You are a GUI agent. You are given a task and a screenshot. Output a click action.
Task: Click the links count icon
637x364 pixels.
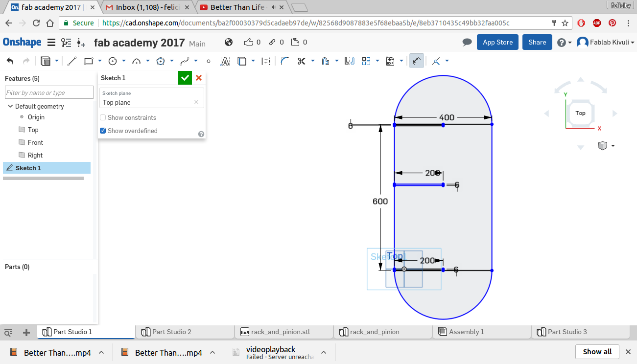tap(272, 42)
